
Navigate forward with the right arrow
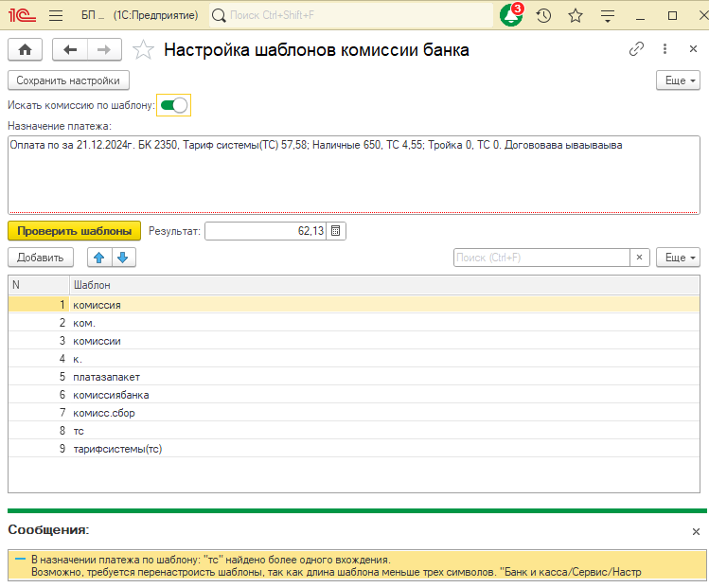104,49
